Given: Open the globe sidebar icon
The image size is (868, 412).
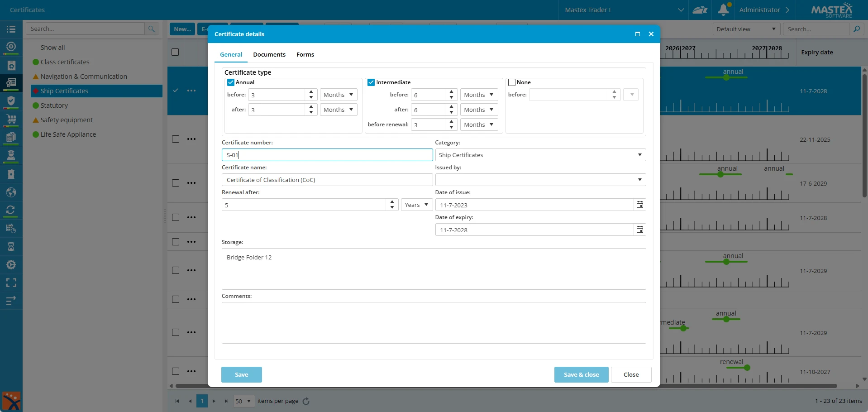Looking at the screenshot, I should coord(11,192).
